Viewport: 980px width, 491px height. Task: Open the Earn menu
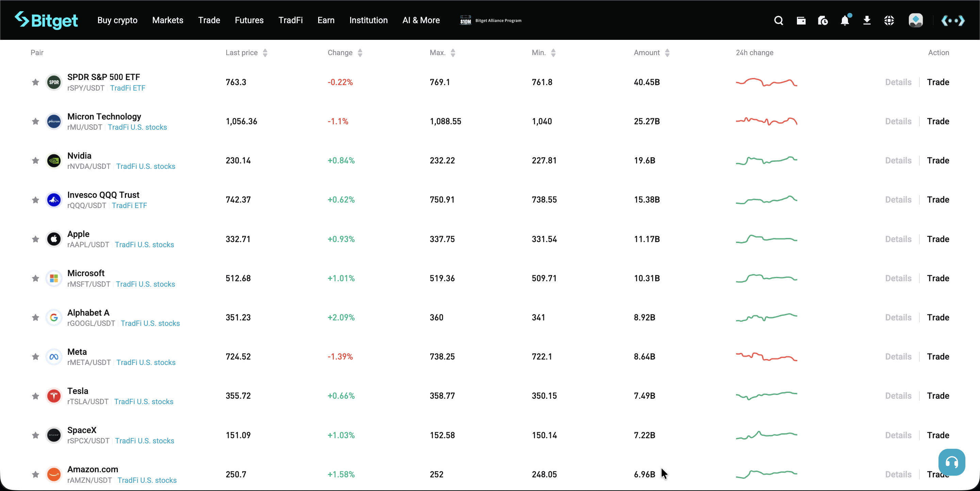[x=326, y=20]
